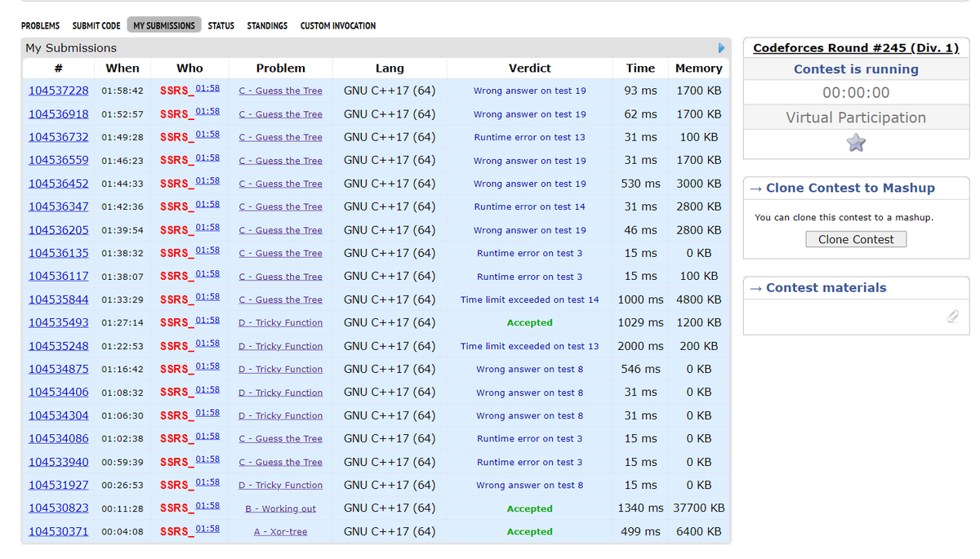Click the Virtual Participation label

coord(856,118)
